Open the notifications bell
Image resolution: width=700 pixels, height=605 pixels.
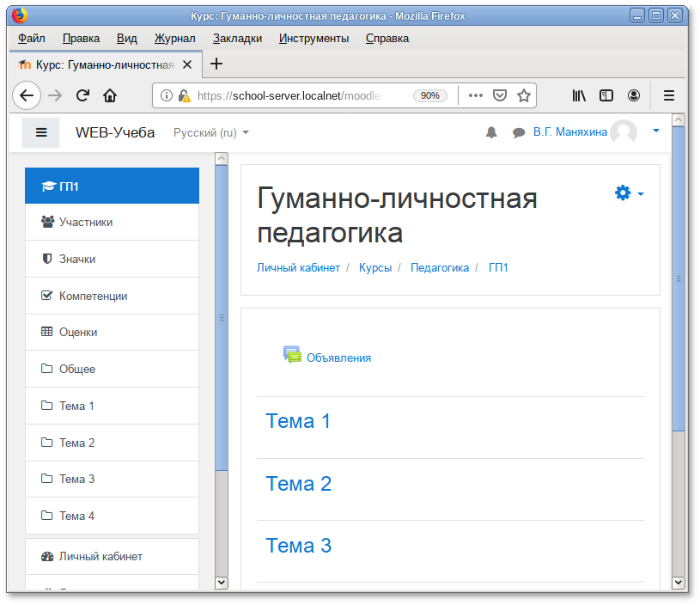pyautogui.click(x=491, y=132)
